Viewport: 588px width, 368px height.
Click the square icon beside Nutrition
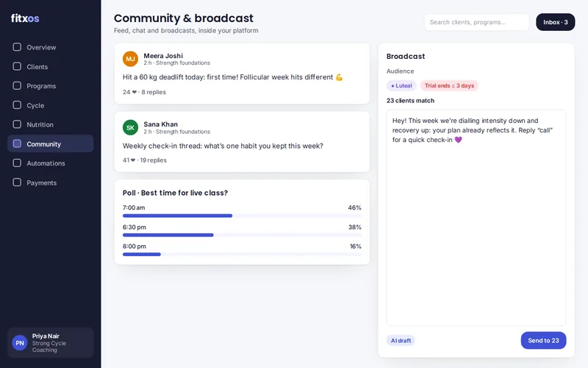coord(17,124)
